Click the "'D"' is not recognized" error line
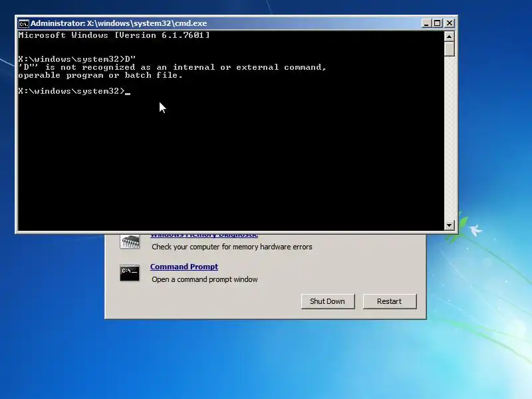Screen dimensions: 532x399 pyautogui.click(x=172, y=67)
